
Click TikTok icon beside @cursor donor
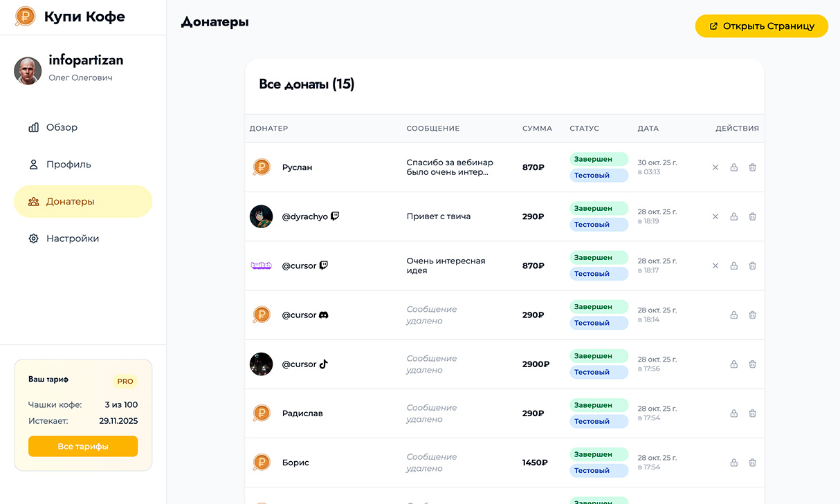(x=323, y=364)
